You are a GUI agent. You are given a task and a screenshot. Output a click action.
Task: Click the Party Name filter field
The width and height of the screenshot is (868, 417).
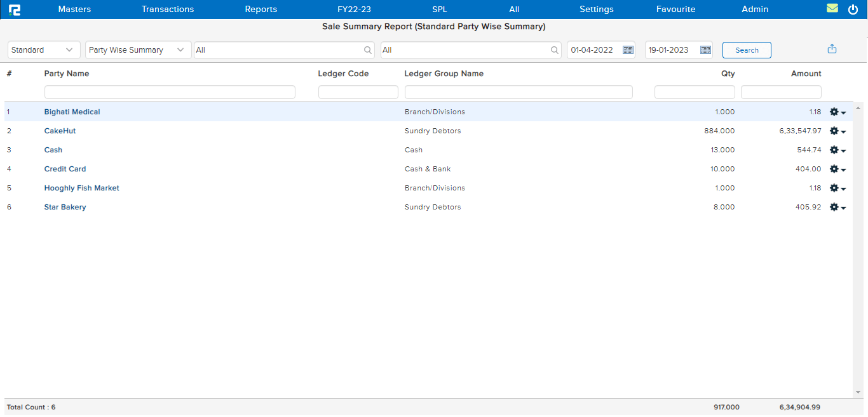pos(170,92)
